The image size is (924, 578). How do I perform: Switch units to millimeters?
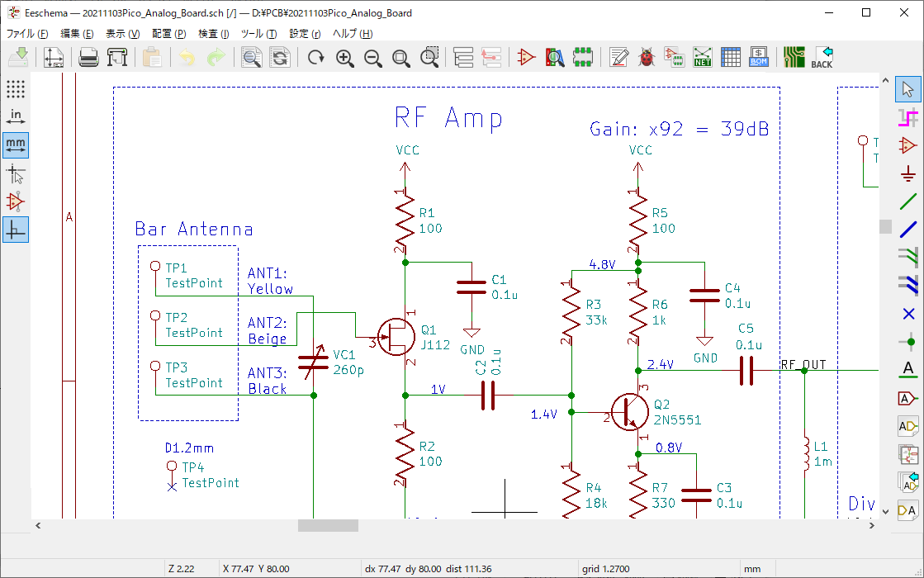click(16, 144)
